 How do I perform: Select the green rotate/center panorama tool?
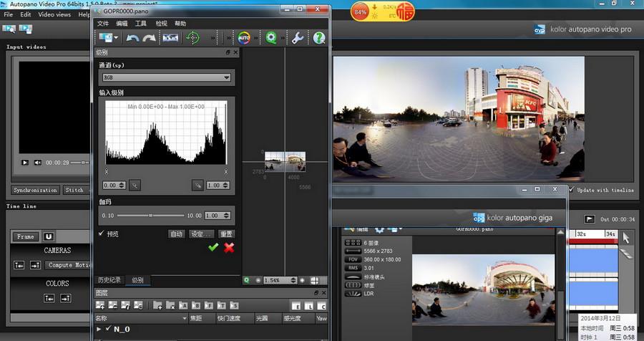pyautogui.click(x=192, y=38)
